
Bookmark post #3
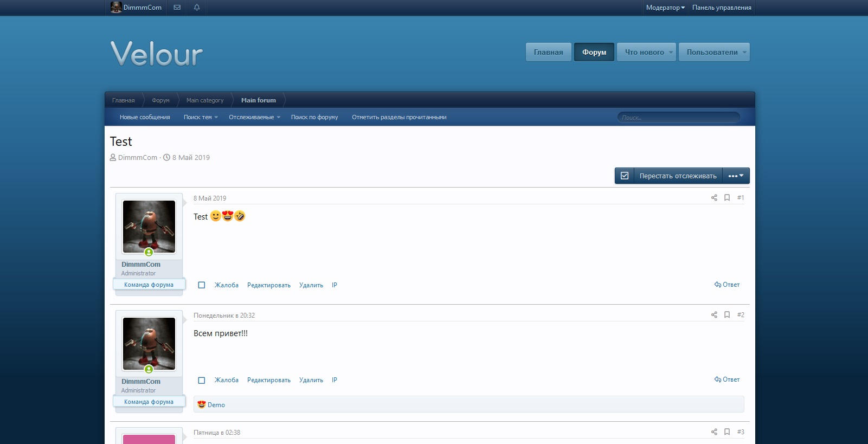coord(727,432)
